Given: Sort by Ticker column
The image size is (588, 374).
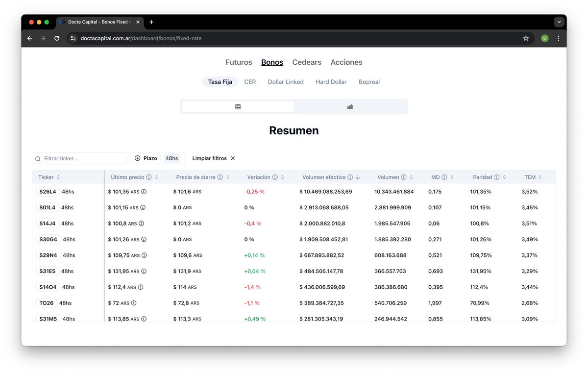Looking at the screenshot, I should (x=49, y=177).
